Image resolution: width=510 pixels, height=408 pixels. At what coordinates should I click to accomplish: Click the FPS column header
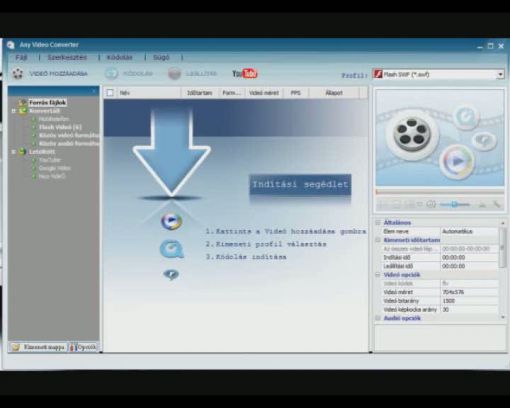coord(295,93)
